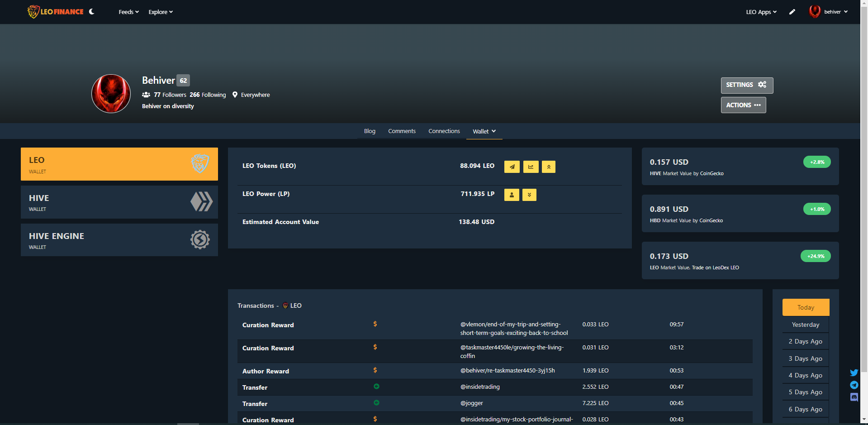Select the LEO wallet card
The image size is (868, 425).
click(119, 164)
